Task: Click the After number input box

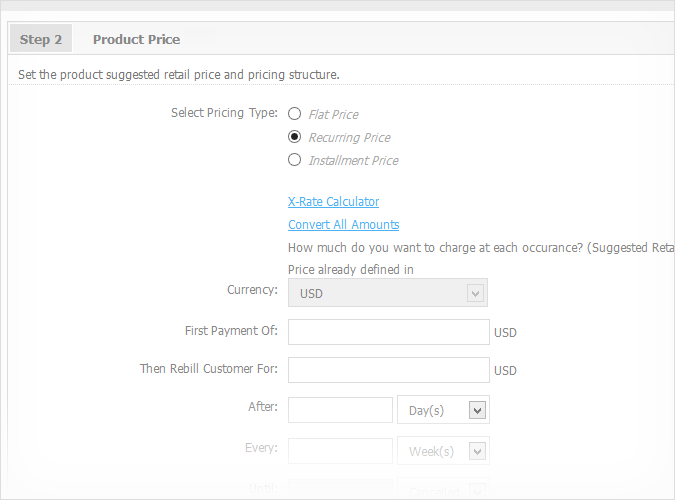Action: pos(340,410)
